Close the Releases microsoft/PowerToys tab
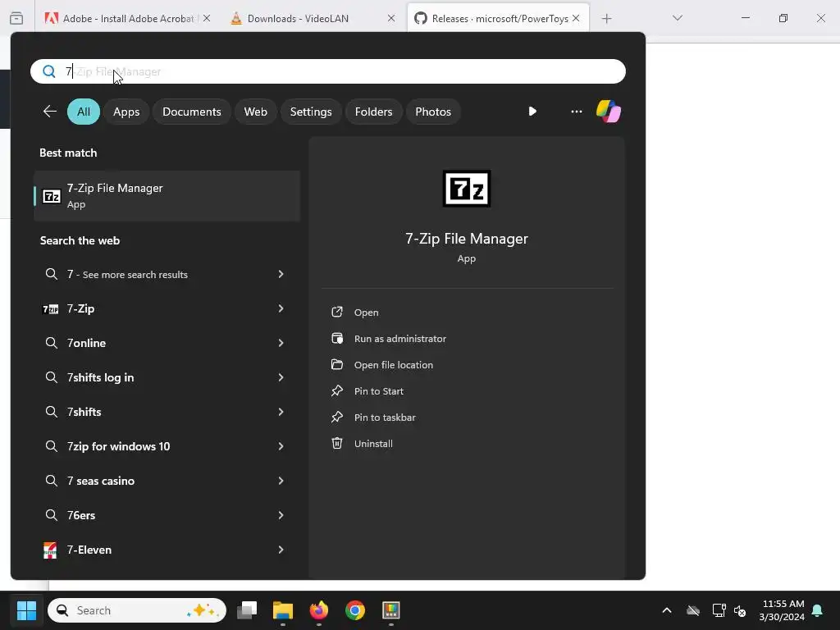840x630 pixels. (x=576, y=18)
